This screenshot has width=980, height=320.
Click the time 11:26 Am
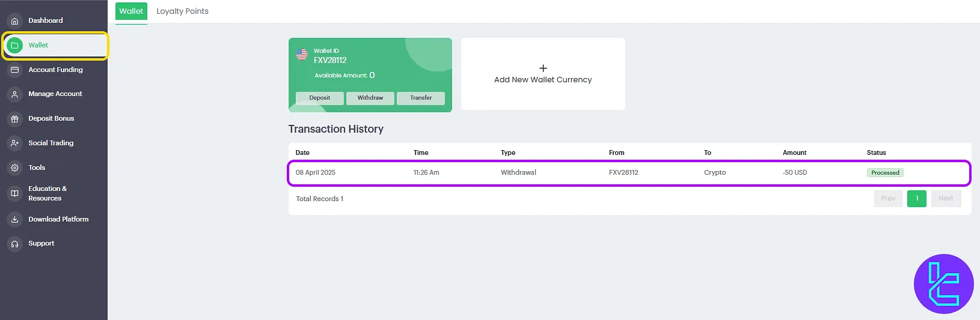[426, 172]
